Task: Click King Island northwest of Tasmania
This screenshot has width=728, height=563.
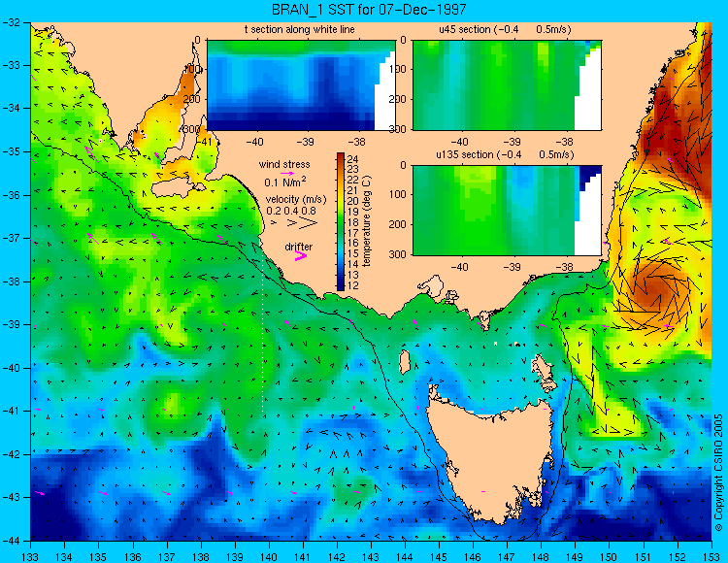Action: click(405, 362)
